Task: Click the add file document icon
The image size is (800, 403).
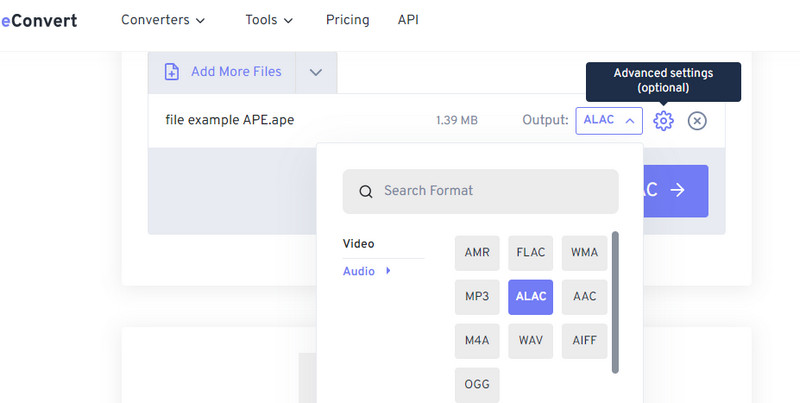Action: pyautogui.click(x=172, y=72)
